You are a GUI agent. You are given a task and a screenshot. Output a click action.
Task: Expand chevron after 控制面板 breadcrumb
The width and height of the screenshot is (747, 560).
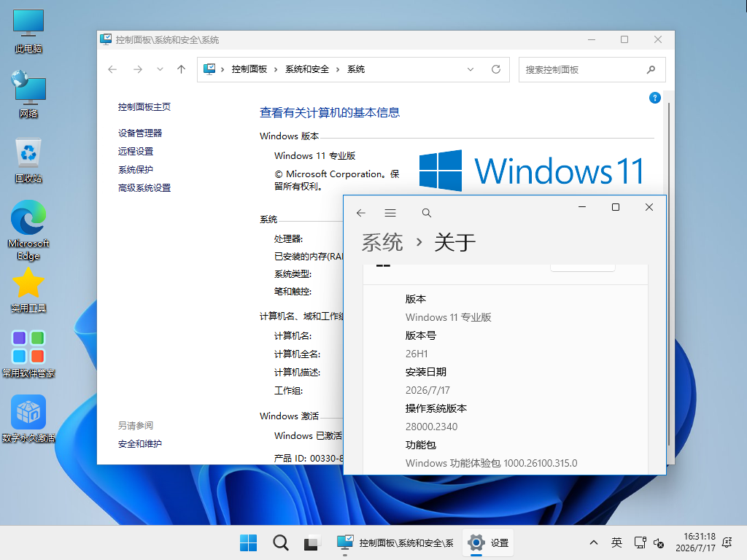coord(275,69)
